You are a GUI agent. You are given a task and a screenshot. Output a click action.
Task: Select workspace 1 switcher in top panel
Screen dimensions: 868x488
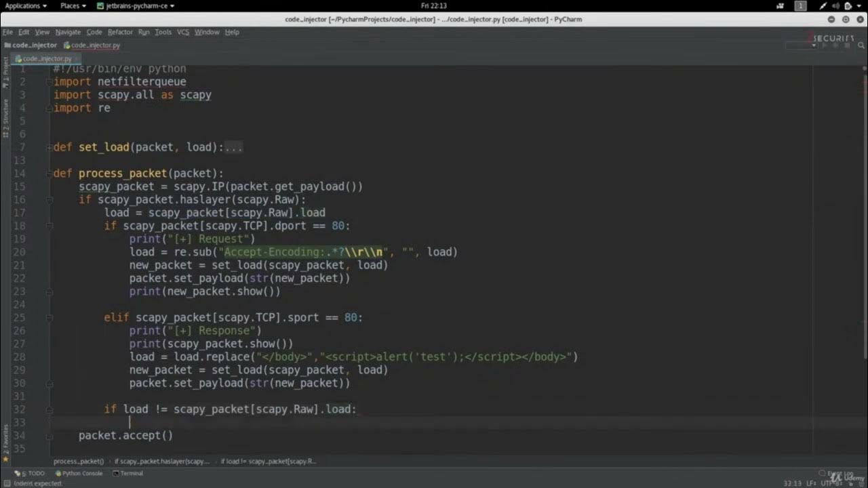pyautogui.click(x=800, y=5)
